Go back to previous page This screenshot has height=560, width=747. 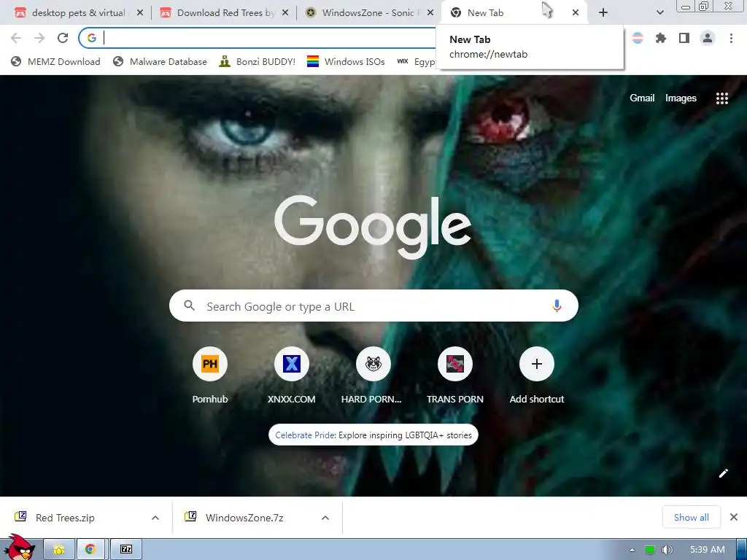tap(16, 38)
